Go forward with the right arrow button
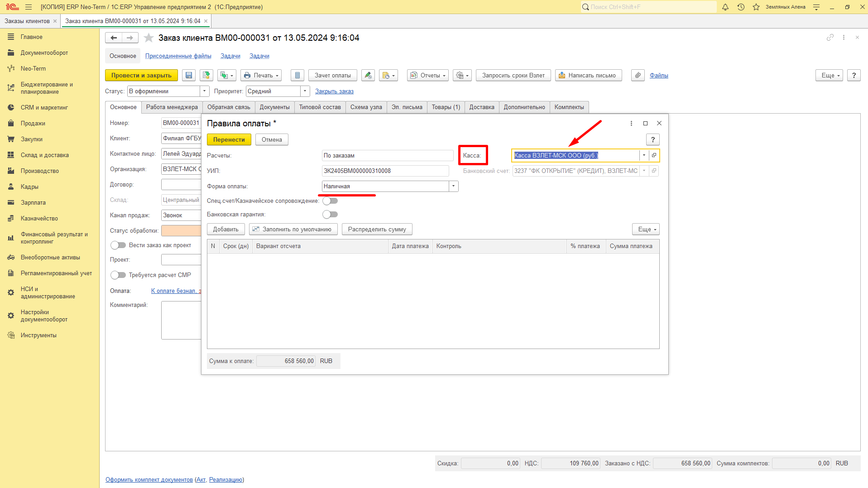868x488 pixels. tap(130, 38)
